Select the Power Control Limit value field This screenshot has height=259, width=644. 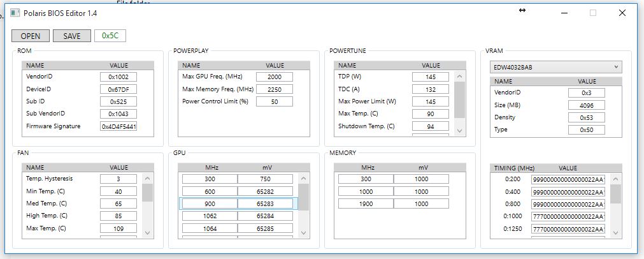tap(275, 101)
